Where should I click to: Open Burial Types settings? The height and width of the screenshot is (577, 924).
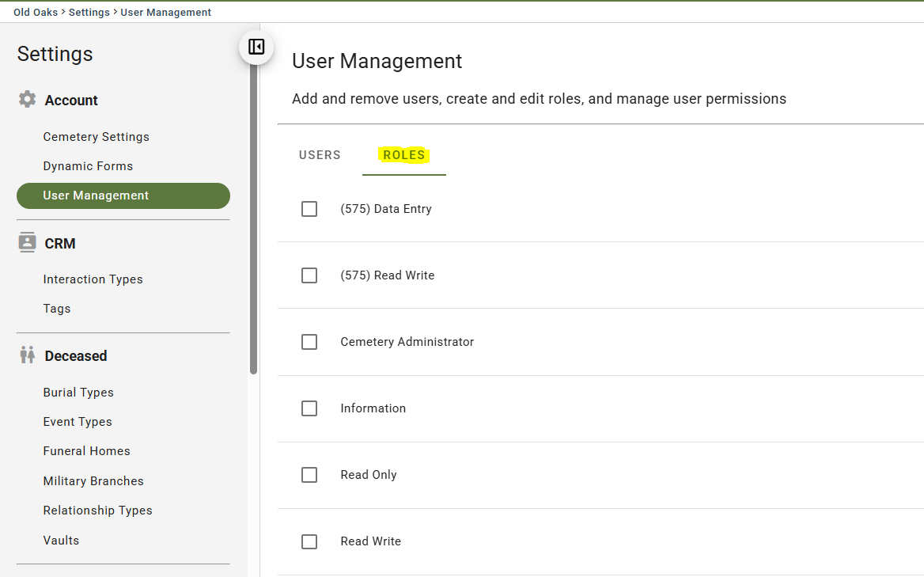(78, 393)
